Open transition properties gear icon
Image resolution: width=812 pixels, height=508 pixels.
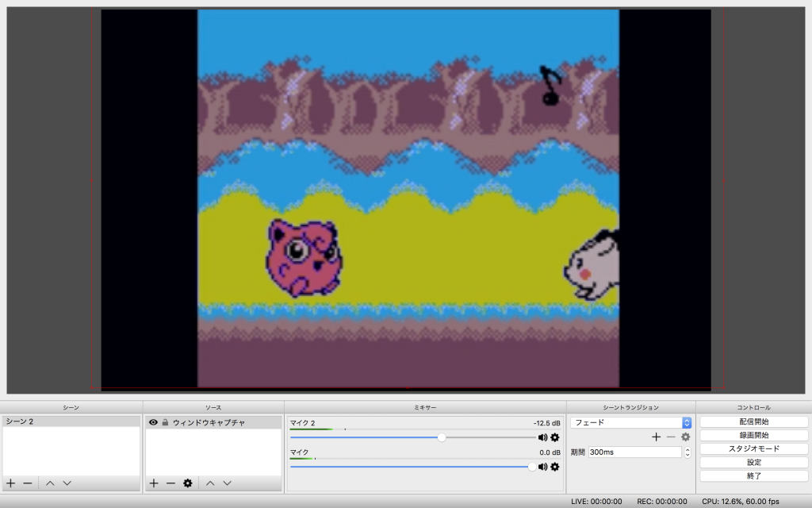pos(686,437)
